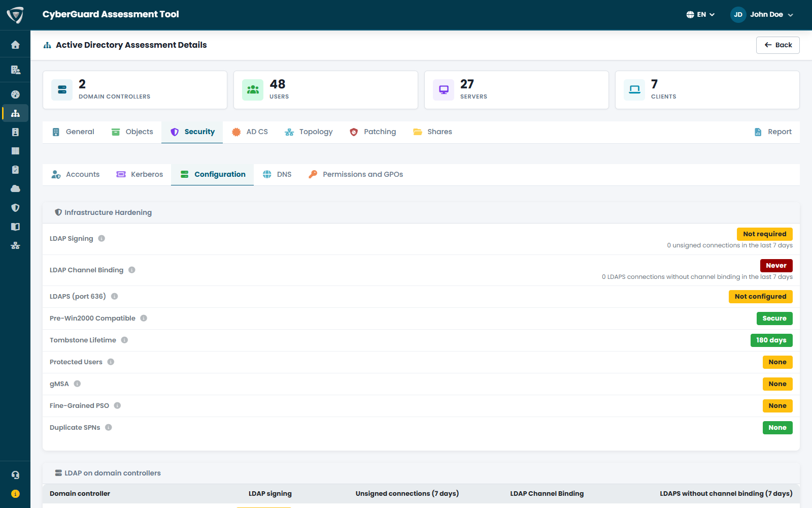Show info for LDAP Channel Binding

132,270
